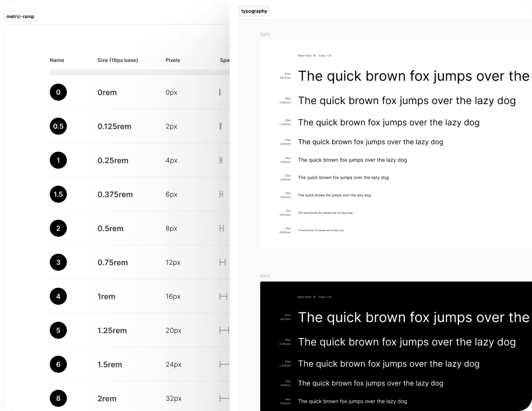
Task: Select the black 4 name badge
Action: click(x=58, y=296)
